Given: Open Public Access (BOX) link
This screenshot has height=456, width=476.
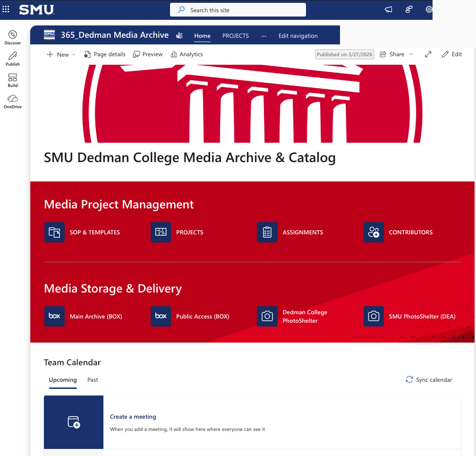Looking at the screenshot, I should click(203, 317).
